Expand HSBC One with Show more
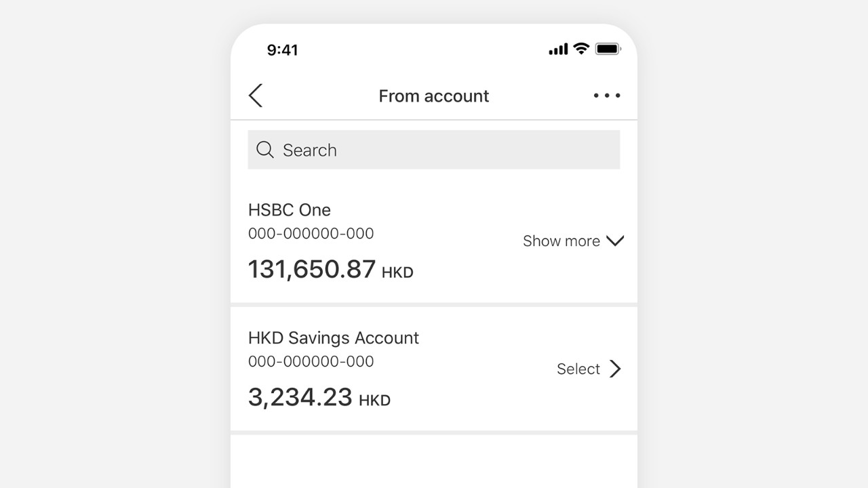The width and height of the screenshot is (868, 488). 573,241
